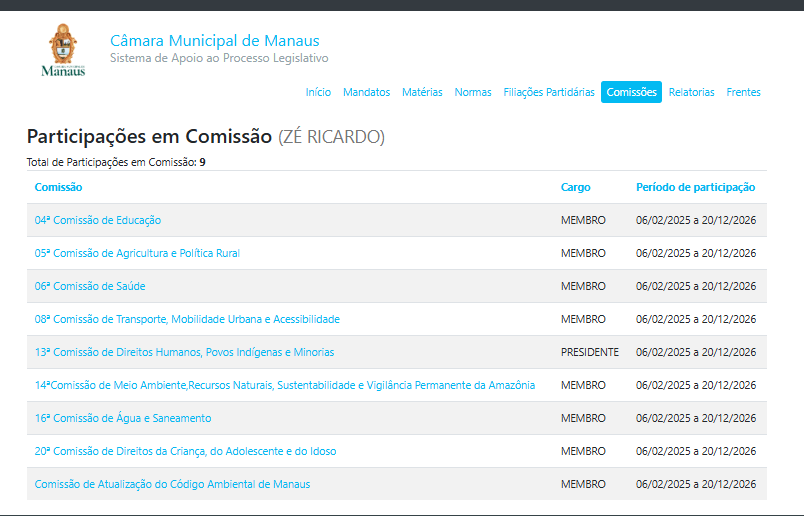Click the Período de participação column header
Screen dimensions: 804x516
pos(695,187)
